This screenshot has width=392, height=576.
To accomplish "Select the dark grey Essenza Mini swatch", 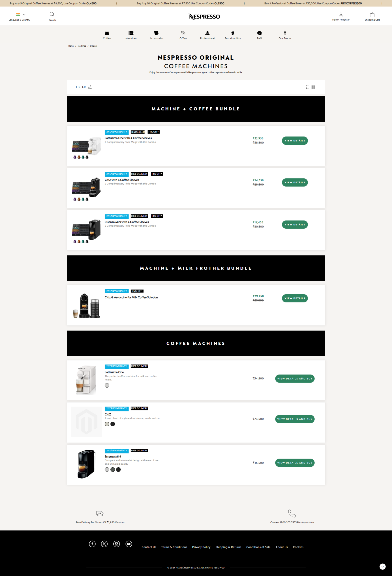I will tap(113, 469).
